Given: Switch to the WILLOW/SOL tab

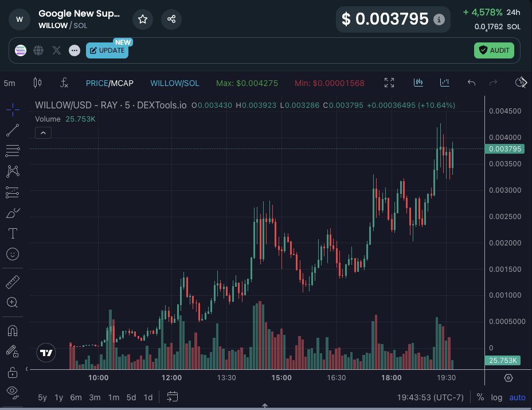Looking at the screenshot, I should 175,83.
